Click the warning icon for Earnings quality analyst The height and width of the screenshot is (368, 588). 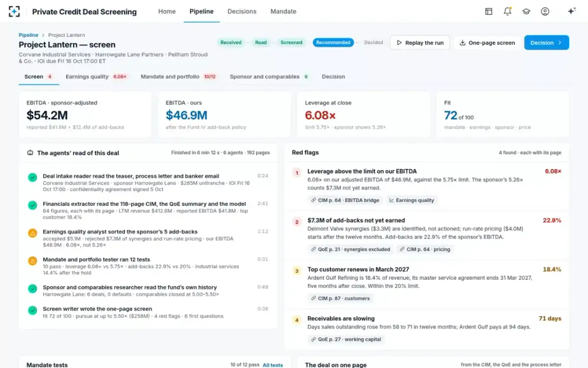click(x=32, y=233)
